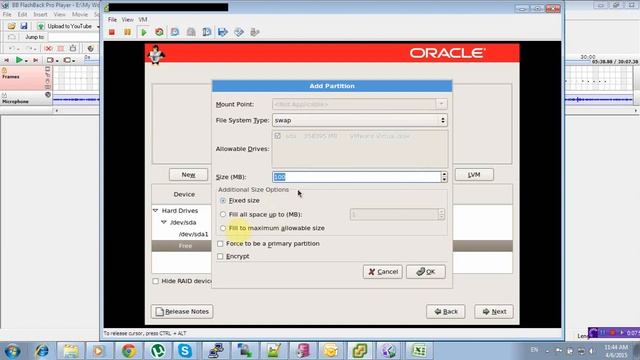Open the Insert menu in FlashBack Player
Image resolution: width=640 pixels, height=360 pixels.
click(40, 14)
